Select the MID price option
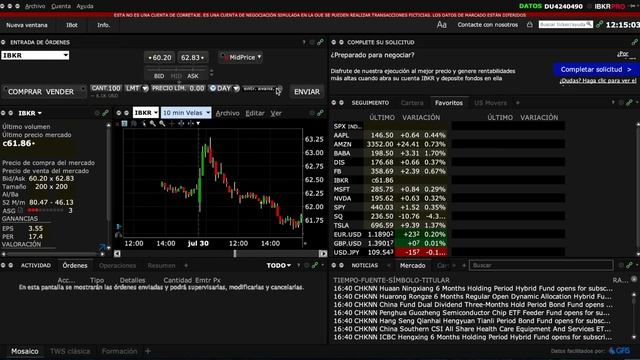This screenshot has width=640, height=360. pyautogui.click(x=176, y=76)
